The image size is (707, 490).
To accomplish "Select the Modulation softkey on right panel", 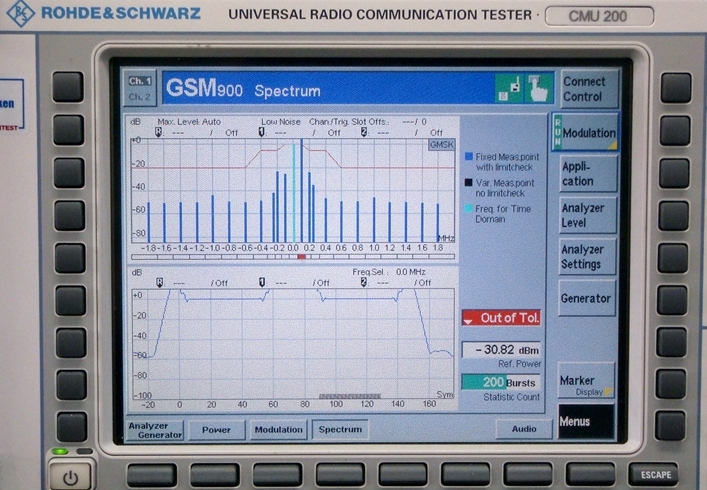I will point(585,132).
